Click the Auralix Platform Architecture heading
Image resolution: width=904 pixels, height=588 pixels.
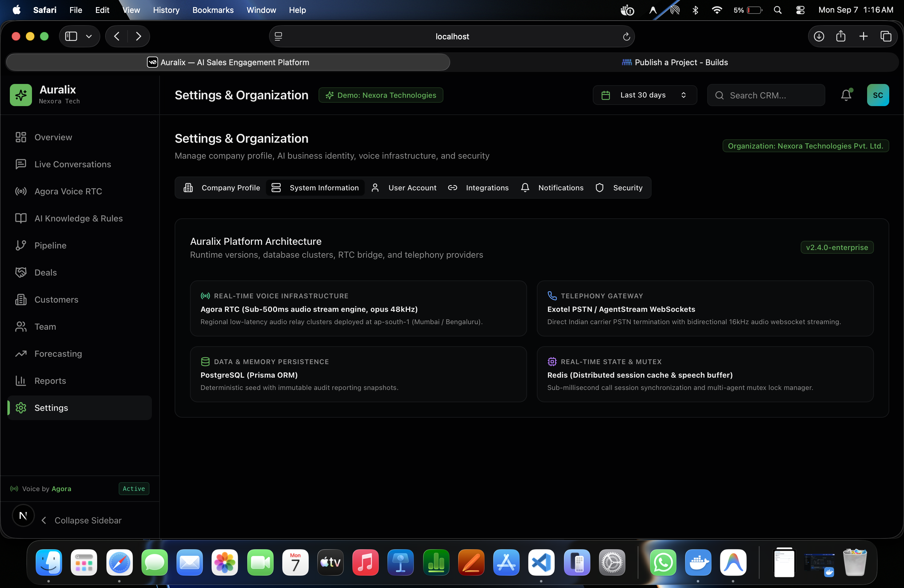[x=256, y=241]
